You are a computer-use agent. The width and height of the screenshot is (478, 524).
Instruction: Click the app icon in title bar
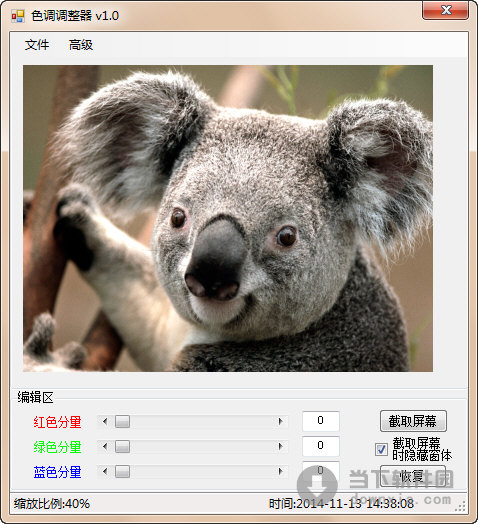pyautogui.click(x=18, y=16)
